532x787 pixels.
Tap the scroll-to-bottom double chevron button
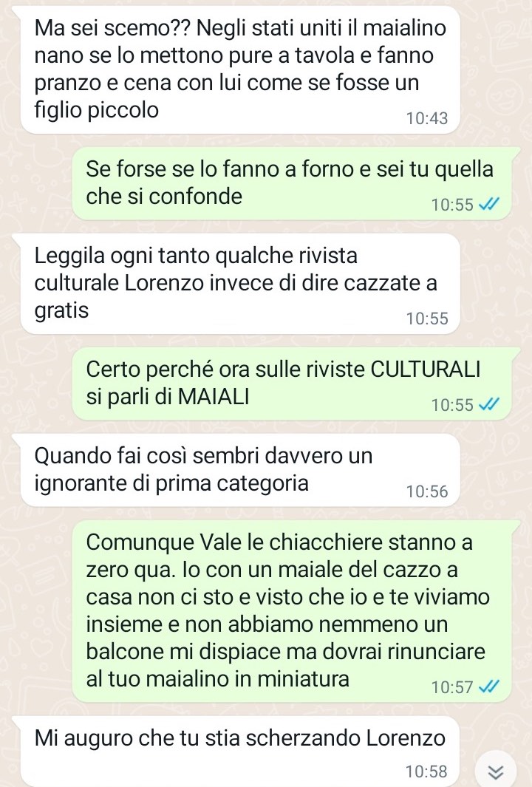496,771
